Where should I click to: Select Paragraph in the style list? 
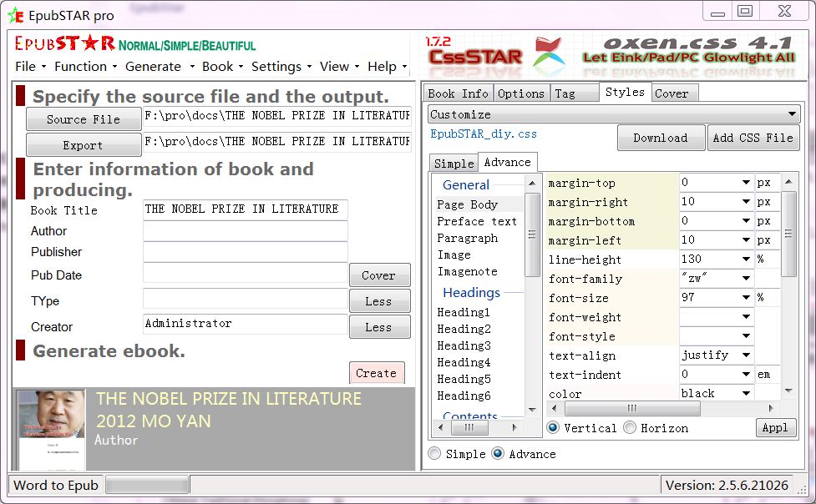[x=468, y=238]
